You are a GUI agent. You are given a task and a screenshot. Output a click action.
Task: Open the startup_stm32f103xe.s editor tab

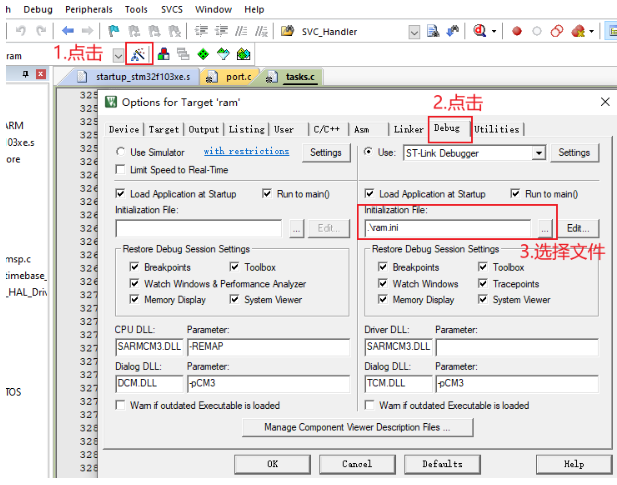pyautogui.click(x=136, y=77)
